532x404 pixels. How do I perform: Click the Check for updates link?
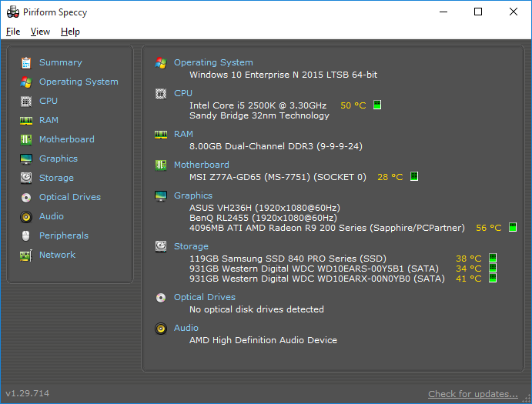coord(473,394)
